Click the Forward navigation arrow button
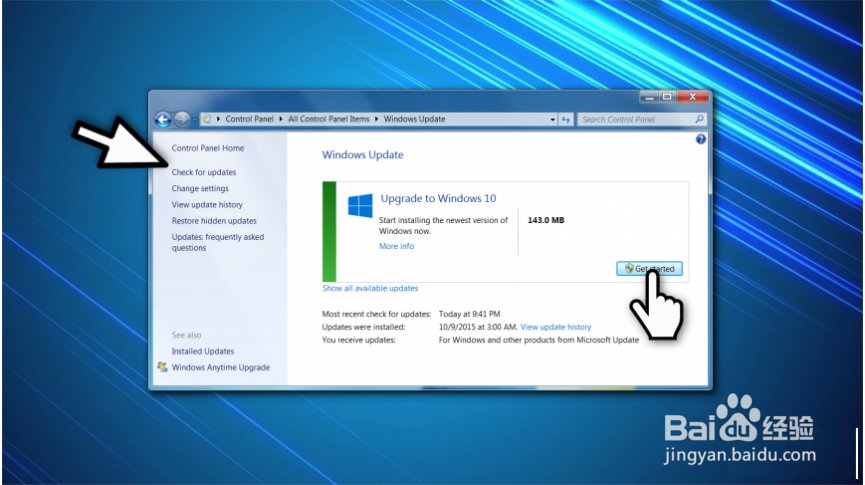The width and height of the screenshot is (865, 485). (x=181, y=119)
